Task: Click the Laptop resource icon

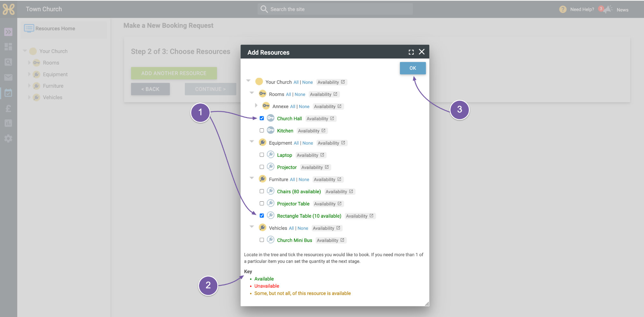Action: pos(271,155)
